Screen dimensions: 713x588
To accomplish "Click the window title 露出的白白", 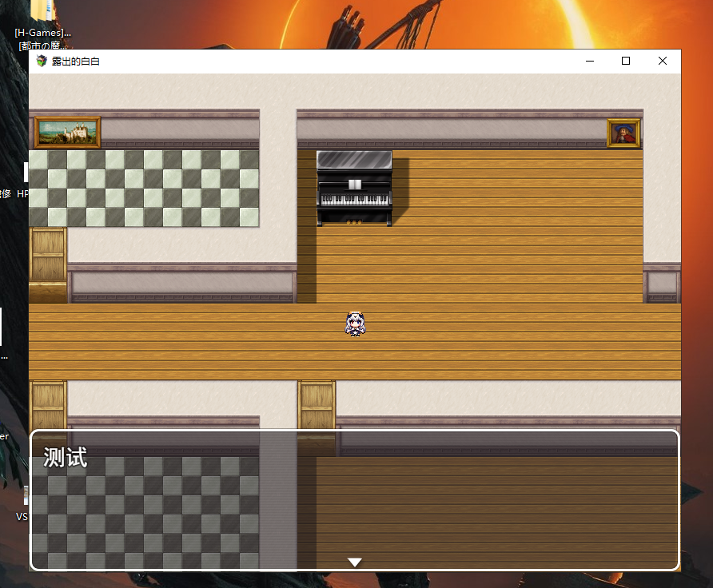I will click(75, 62).
